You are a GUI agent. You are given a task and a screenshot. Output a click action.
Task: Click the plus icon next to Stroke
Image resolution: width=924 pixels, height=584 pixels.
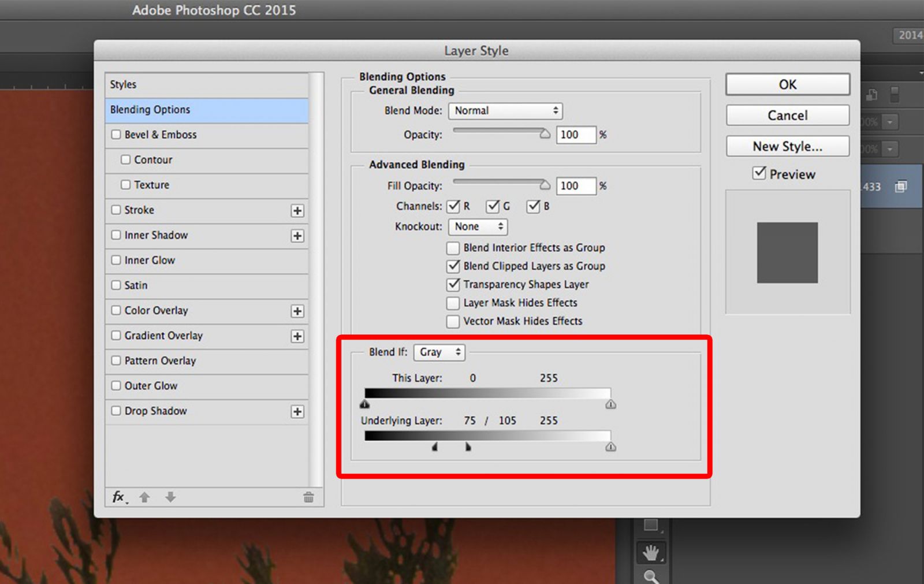point(297,211)
